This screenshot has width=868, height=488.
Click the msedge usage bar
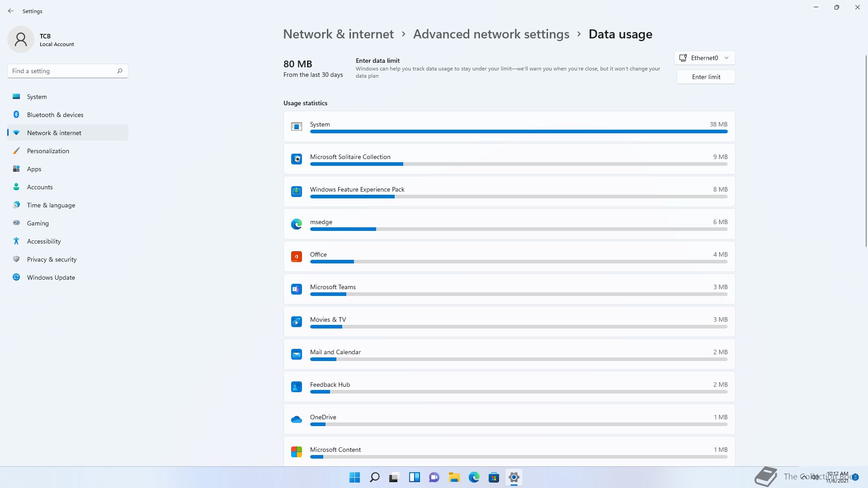pyautogui.click(x=519, y=229)
